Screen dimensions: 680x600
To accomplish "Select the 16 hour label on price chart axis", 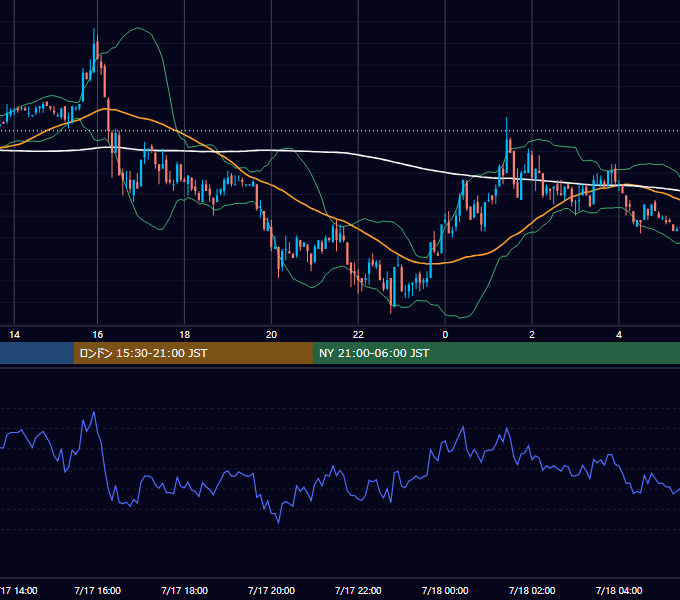I will (98, 335).
